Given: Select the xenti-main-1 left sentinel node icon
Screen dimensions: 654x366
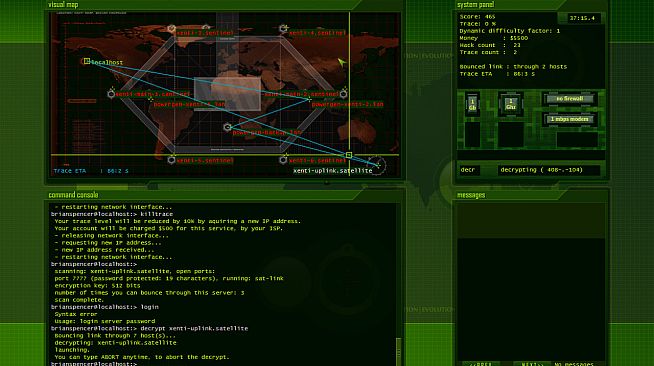Looking at the screenshot, I should click(x=111, y=94).
